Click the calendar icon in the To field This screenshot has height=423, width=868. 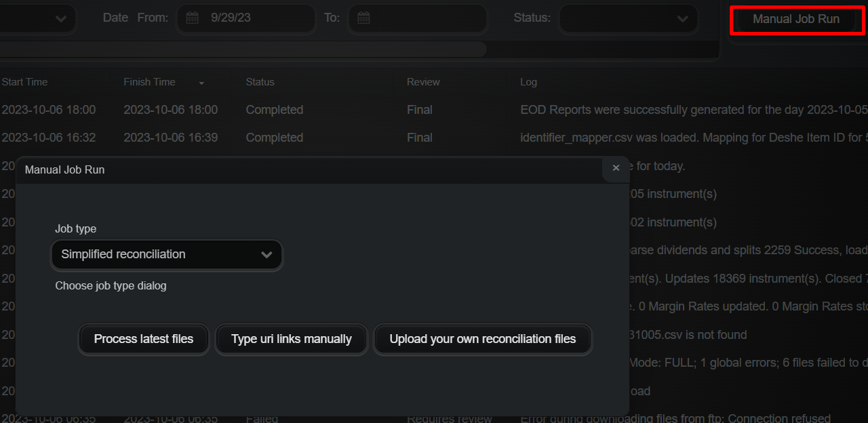click(x=363, y=18)
